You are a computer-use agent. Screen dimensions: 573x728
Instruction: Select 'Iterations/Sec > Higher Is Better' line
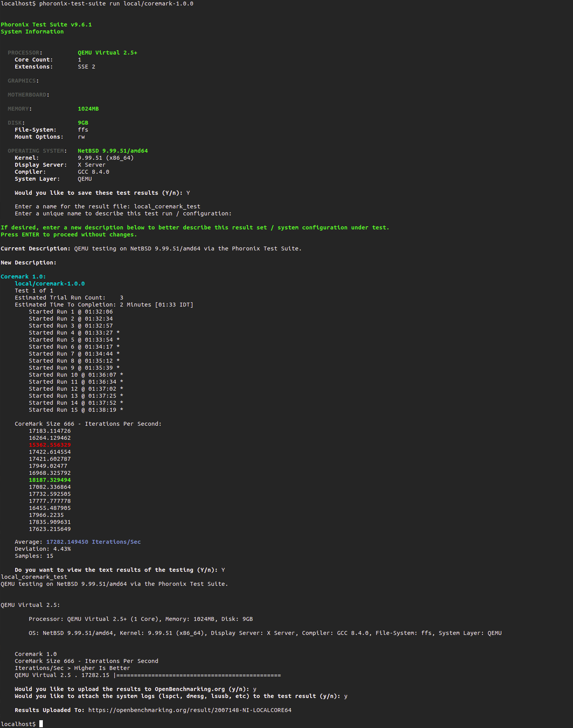click(x=72, y=668)
